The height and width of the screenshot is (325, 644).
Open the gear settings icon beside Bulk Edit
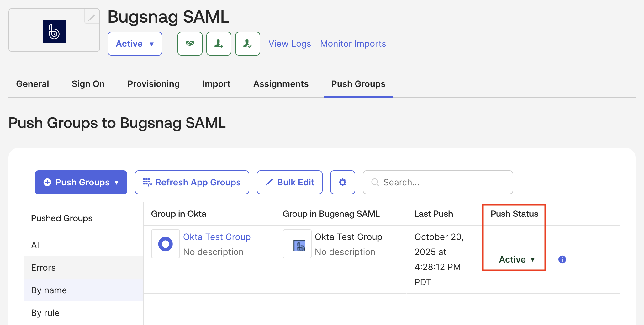(x=342, y=182)
